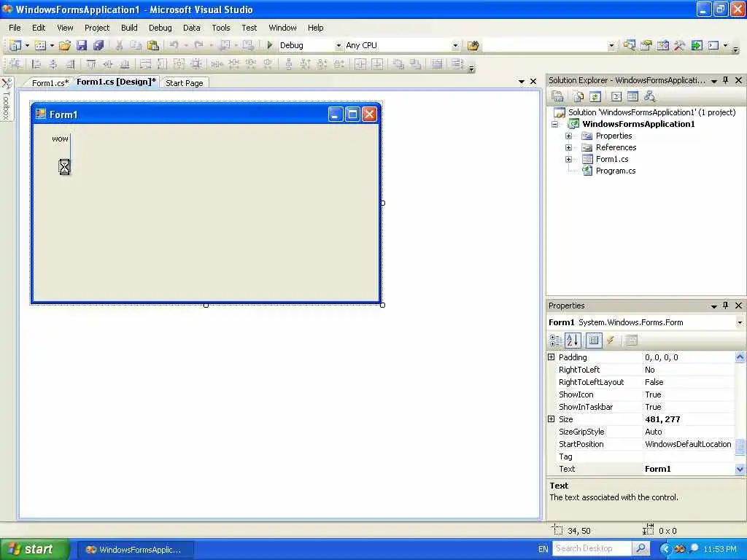747x560 pixels.
Task: Click View Class Diagram icon
Action: coord(649,97)
